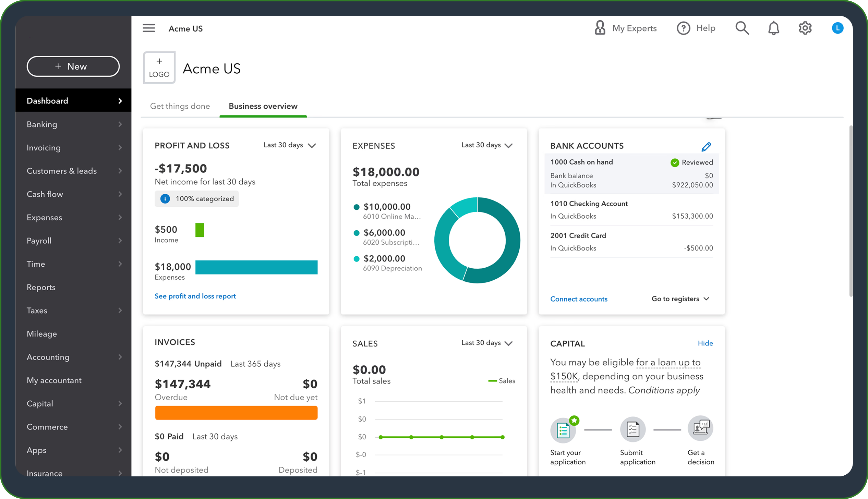Hide the Capital card

706,343
